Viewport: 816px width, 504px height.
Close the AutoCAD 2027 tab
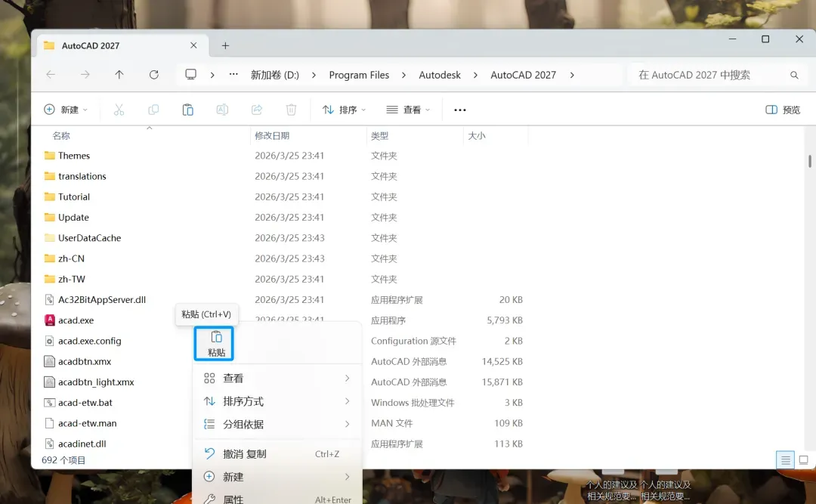193,45
